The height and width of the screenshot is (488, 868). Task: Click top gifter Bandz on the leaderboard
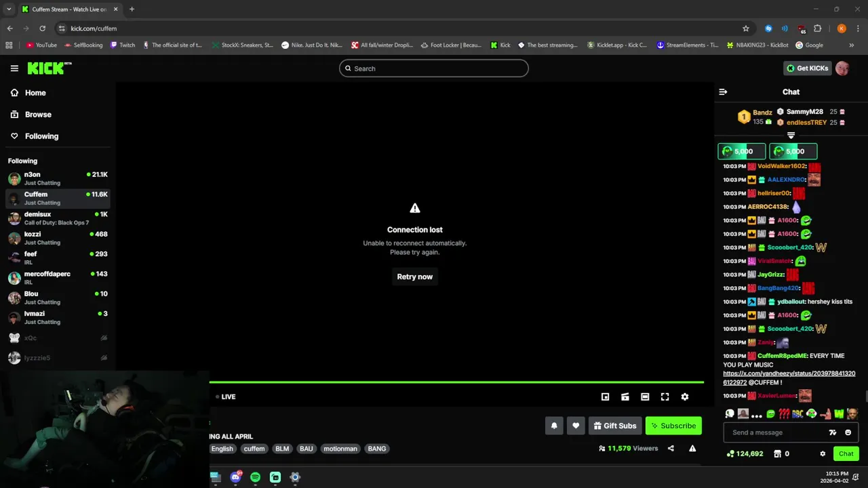(762, 113)
